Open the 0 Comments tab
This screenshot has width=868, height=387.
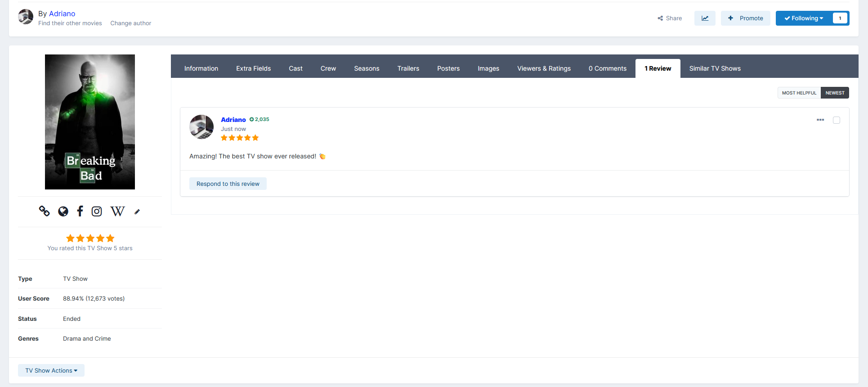pos(608,68)
